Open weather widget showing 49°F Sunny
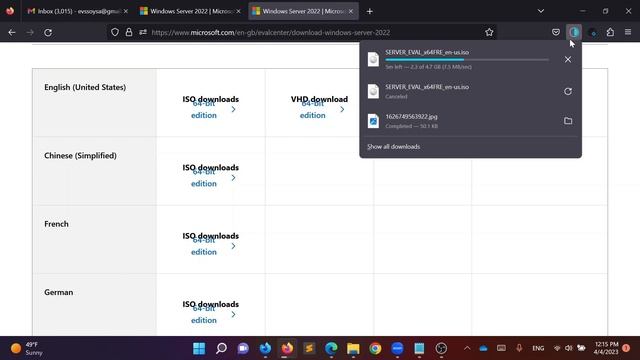This screenshot has width=640, height=360. [27, 349]
